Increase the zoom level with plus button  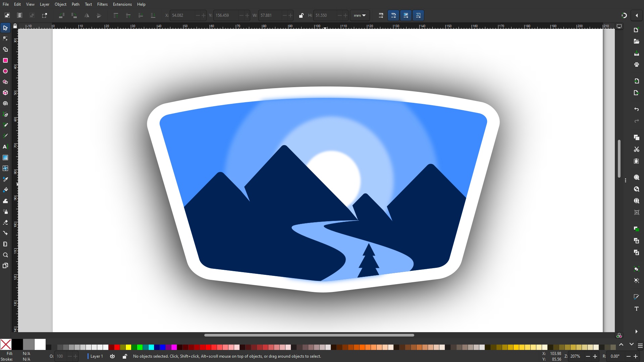pos(595,356)
